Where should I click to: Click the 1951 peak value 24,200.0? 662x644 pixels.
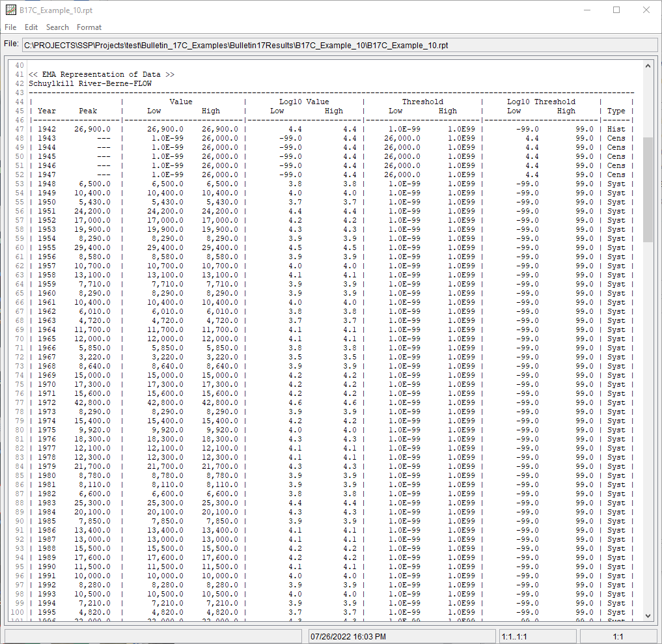point(92,212)
